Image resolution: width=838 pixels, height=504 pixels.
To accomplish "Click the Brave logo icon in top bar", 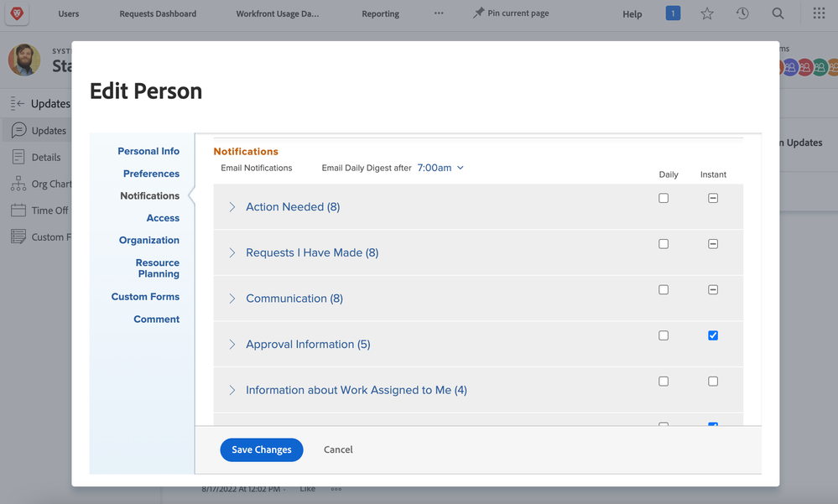I will (16, 13).
